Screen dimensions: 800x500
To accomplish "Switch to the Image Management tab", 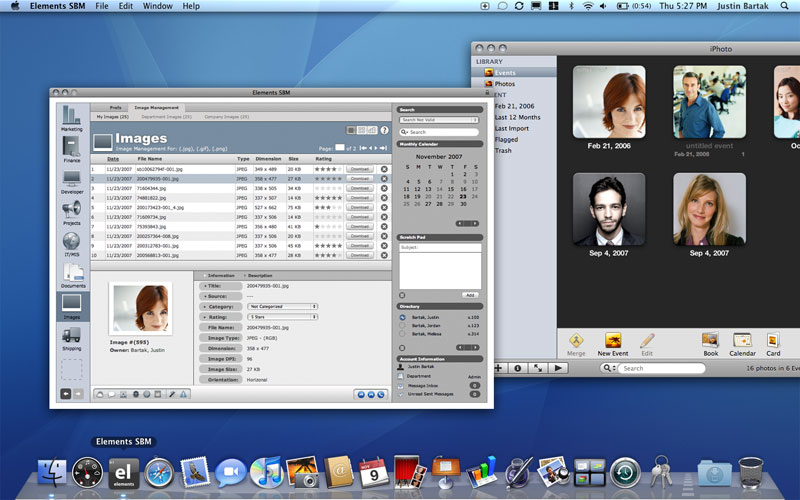I will [x=157, y=107].
